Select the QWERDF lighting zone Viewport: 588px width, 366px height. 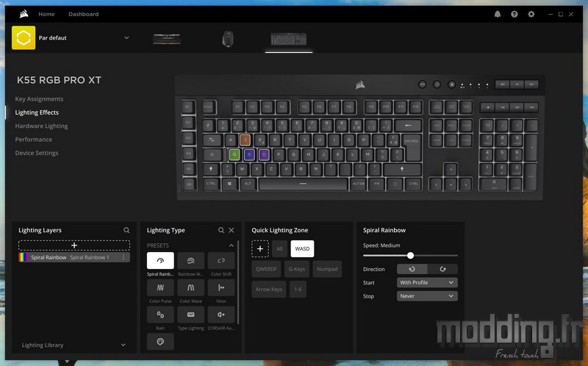[x=266, y=269]
